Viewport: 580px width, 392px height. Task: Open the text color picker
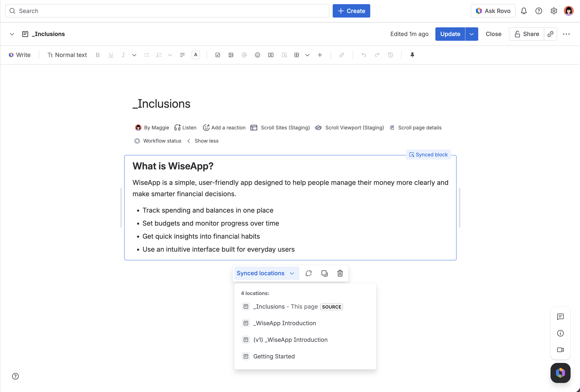coord(196,55)
